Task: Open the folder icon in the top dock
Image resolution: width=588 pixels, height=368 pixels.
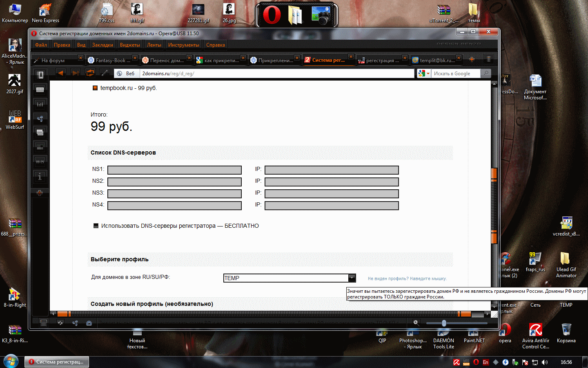Action: 295,16
